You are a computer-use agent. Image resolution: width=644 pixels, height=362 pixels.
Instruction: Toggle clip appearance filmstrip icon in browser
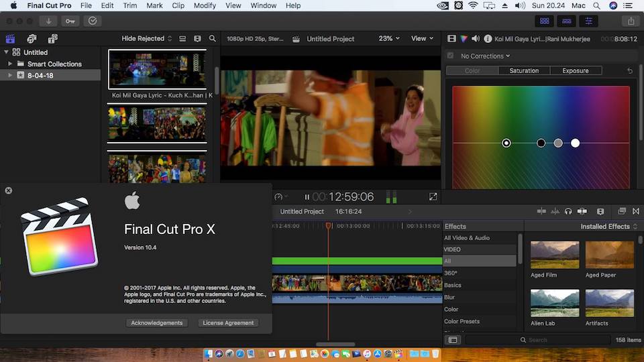tap(197, 39)
